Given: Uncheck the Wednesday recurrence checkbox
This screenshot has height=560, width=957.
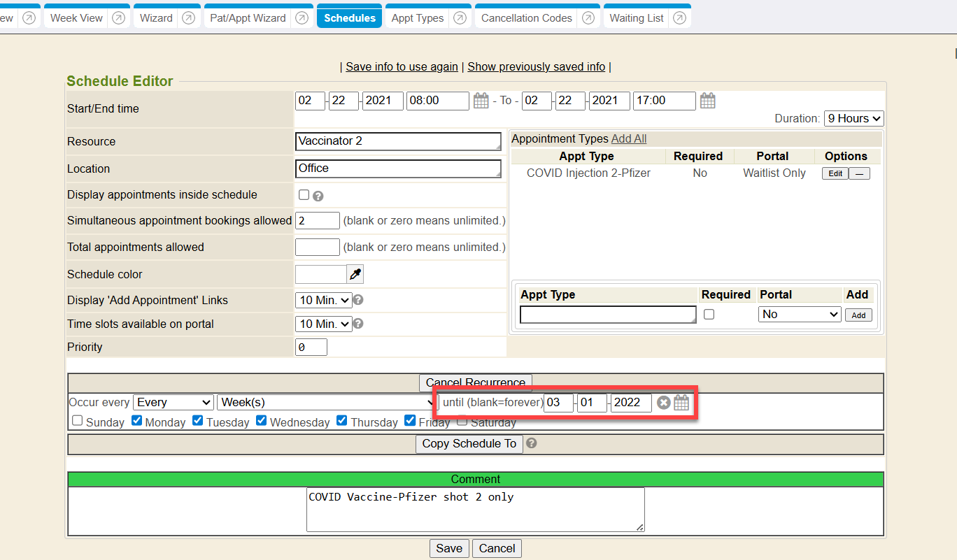Looking at the screenshot, I should coord(262,421).
